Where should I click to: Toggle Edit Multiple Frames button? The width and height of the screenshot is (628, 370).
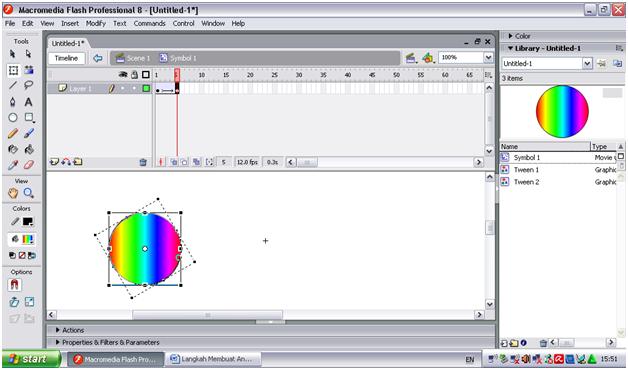click(196, 162)
